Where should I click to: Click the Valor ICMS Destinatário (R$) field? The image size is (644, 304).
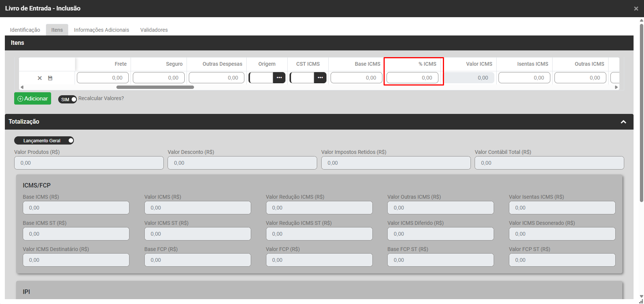(x=76, y=260)
